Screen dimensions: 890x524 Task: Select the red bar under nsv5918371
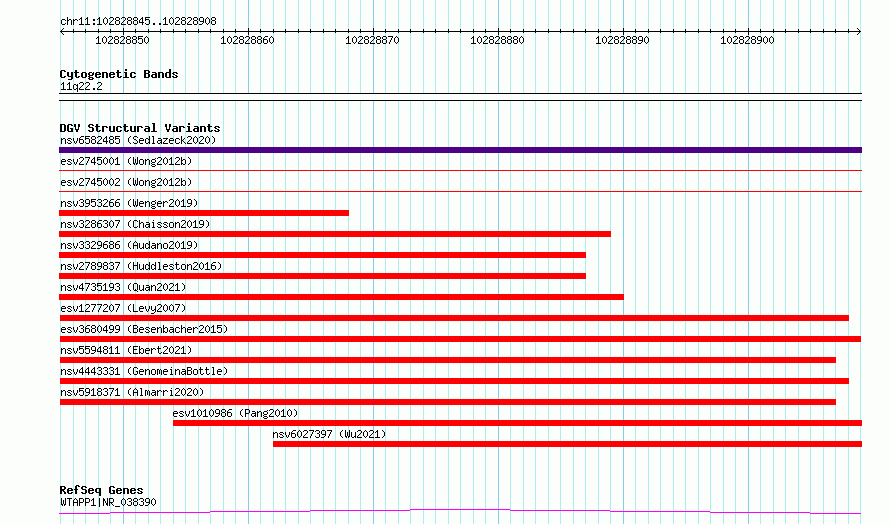(x=447, y=402)
